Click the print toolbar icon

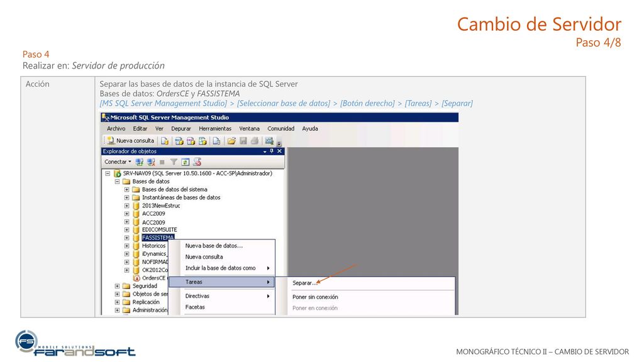coord(255,141)
